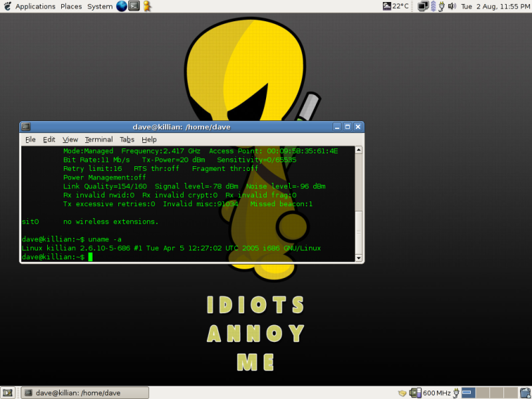This screenshot has height=399, width=532.
Task: Open the terminal's Edit menu
Action: [49, 140]
